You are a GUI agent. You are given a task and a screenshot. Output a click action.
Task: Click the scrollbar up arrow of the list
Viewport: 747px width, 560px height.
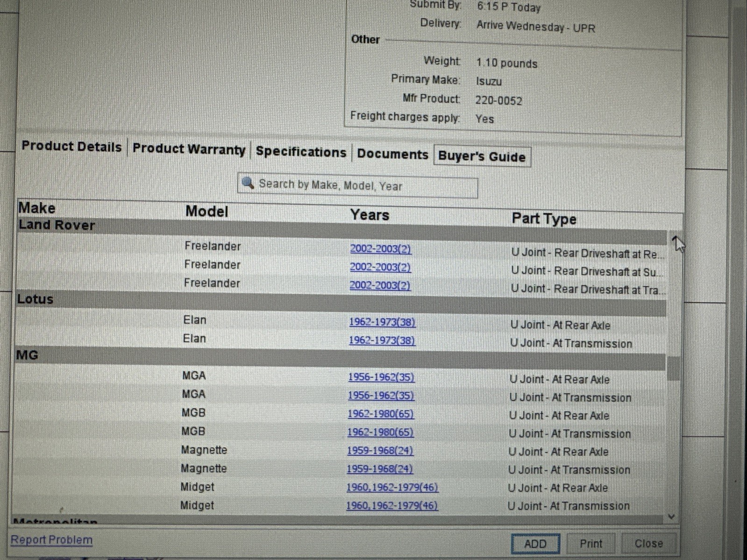[x=675, y=239]
